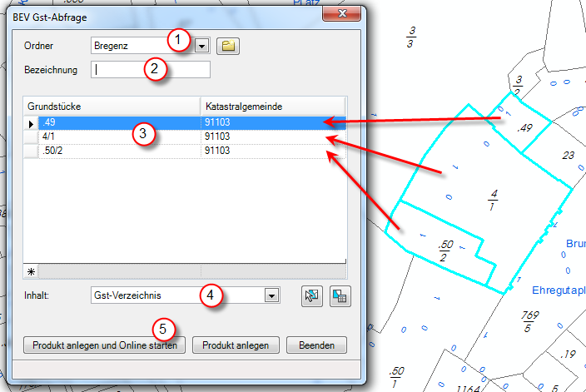Viewport: 586px width, 392px height.
Task: Click the Produkt anlegen button
Action: (x=235, y=345)
